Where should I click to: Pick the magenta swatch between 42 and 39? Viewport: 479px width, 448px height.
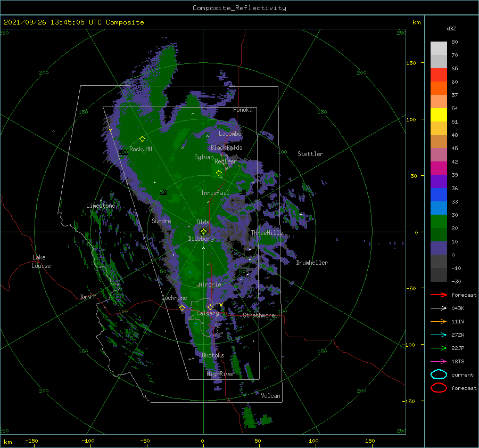tap(439, 168)
